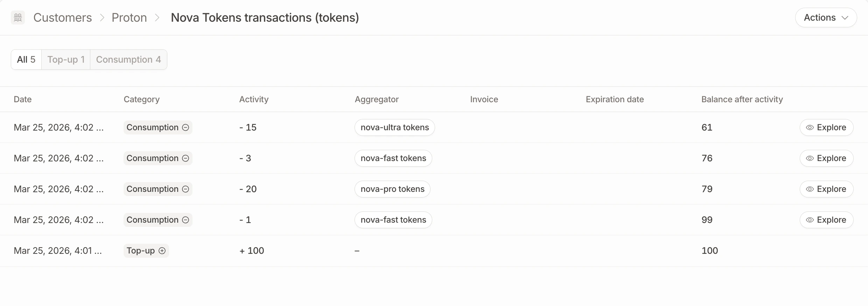868x306 pixels.
Task: Explore the nova-fast transaction with balance 76
Action: tap(826, 158)
